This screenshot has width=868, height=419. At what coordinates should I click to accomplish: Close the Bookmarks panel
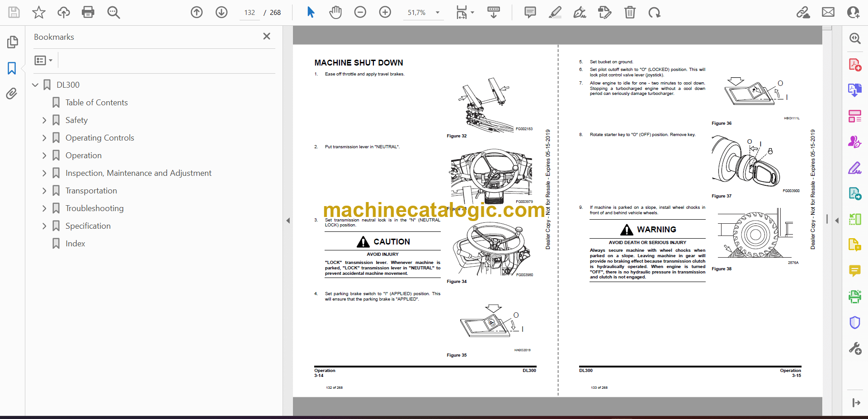tap(267, 37)
